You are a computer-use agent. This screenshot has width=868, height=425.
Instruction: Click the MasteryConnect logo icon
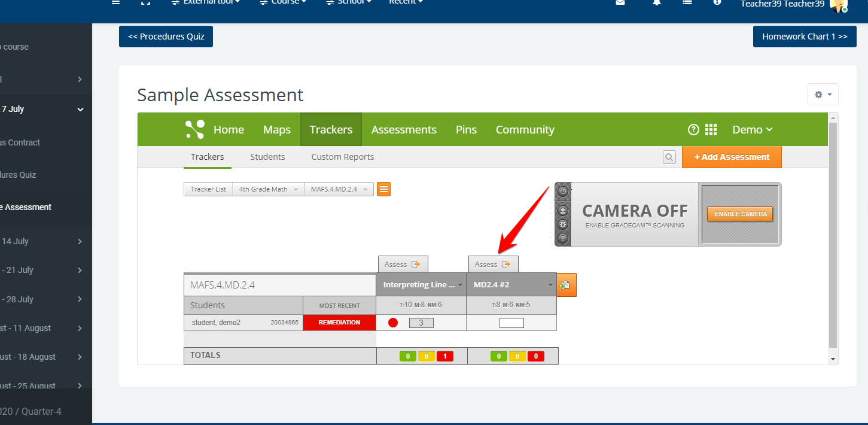pyautogui.click(x=194, y=130)
